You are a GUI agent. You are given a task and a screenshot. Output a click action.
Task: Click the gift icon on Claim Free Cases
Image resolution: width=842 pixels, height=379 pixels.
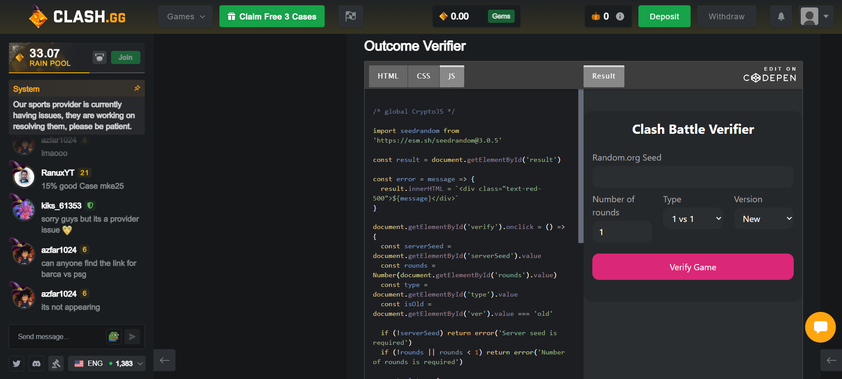point(231,17)
